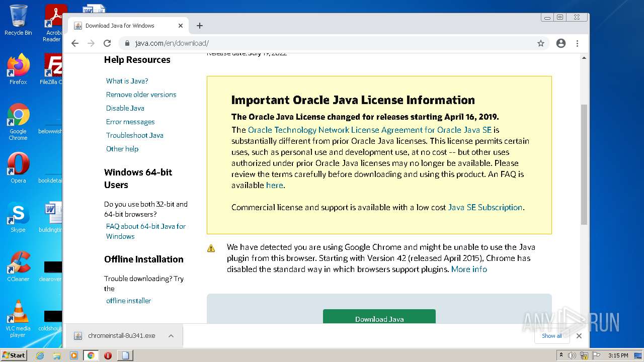Screen dimensions: 644x362
Task: Open the Oracle Technology Network License Agreement link
Action: pos(370,130)
